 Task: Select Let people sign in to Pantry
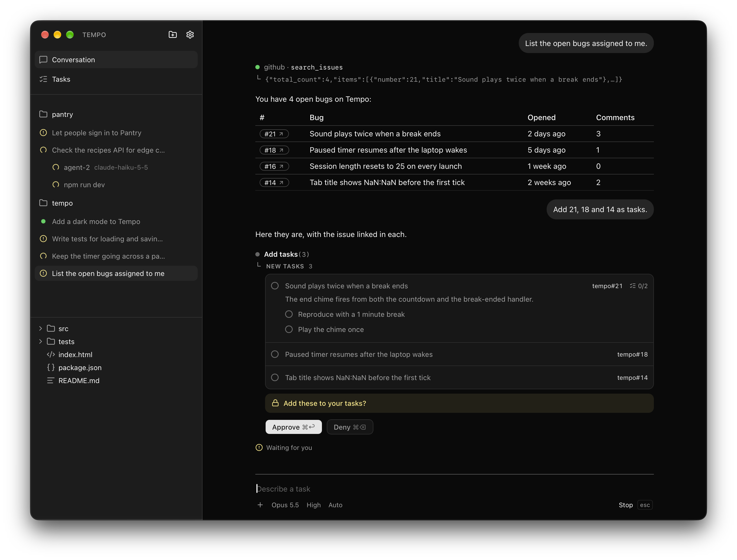(x=116, y=133)
